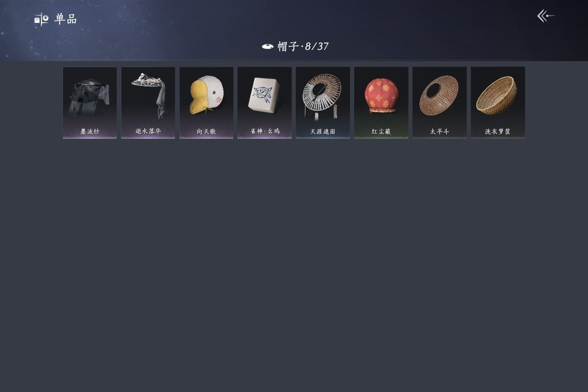This screenshot has width=588, height=392.
Task: Click the 红尘蔽 name text
Action: point(381,131)
